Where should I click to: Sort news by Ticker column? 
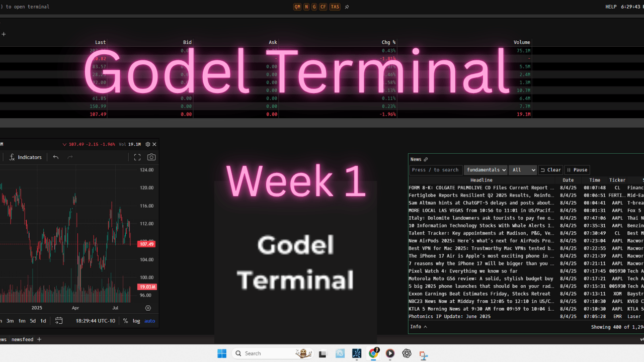point(617,180)
